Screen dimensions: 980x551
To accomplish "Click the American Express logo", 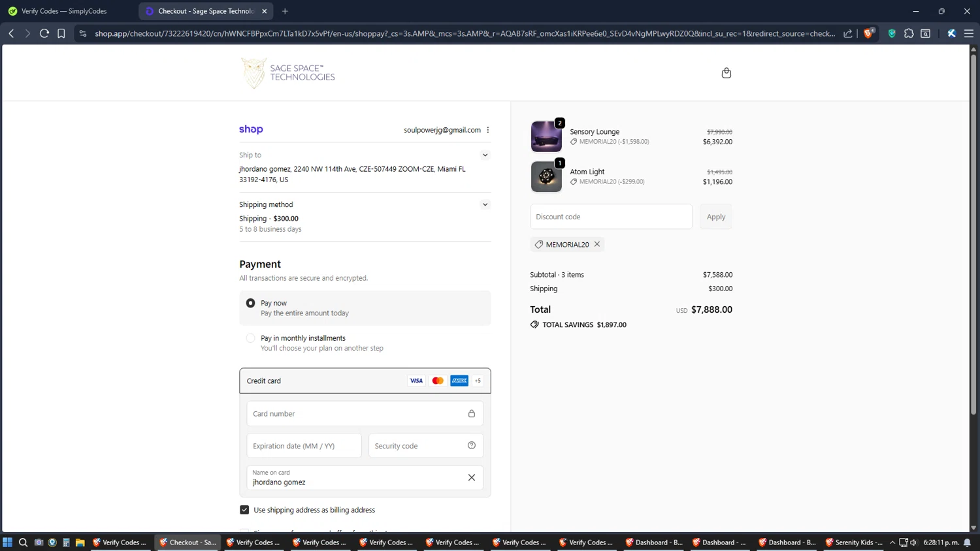I will point(459,381).
